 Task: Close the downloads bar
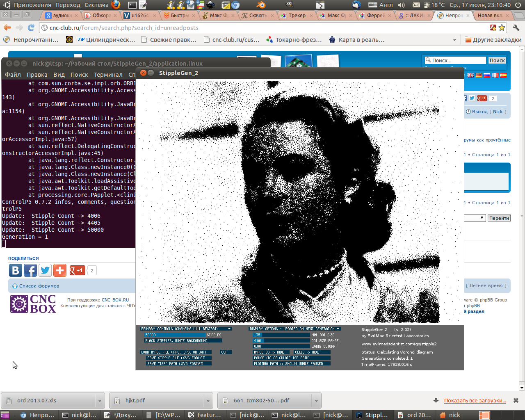[516, 400]
